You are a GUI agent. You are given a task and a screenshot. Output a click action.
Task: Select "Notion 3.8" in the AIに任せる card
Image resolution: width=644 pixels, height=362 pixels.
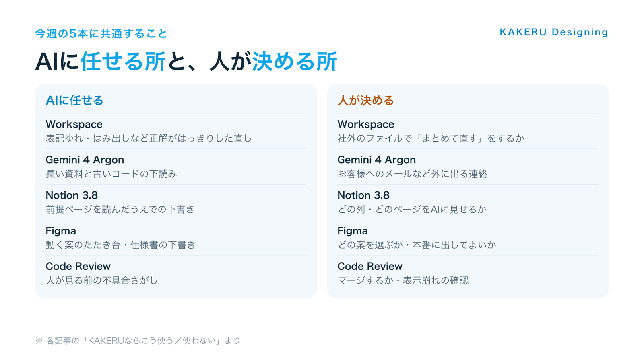point(72,195)
